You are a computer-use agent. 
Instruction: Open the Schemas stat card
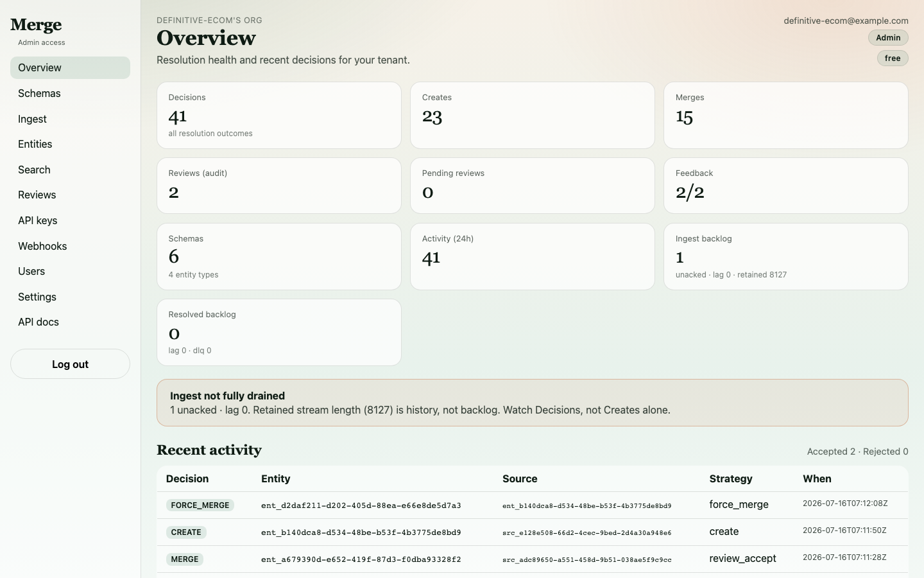[x=279, y=256]
